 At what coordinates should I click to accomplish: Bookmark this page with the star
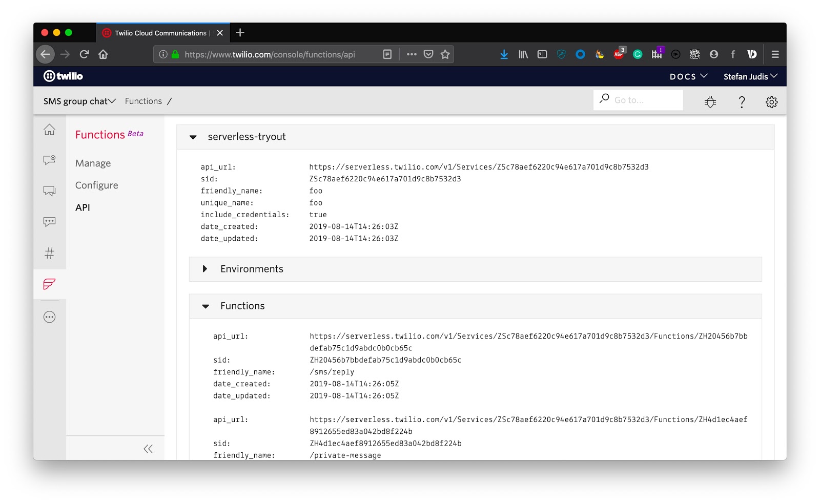click(x=445, y=54)
